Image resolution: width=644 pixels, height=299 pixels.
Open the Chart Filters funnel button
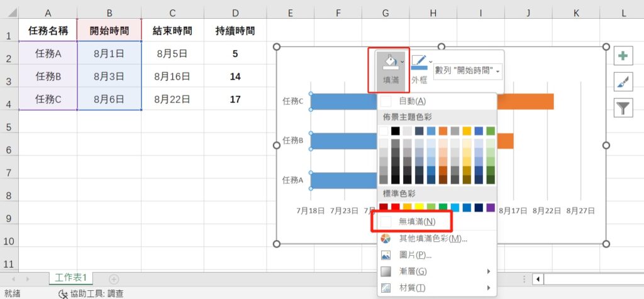(x=623, y=108)
